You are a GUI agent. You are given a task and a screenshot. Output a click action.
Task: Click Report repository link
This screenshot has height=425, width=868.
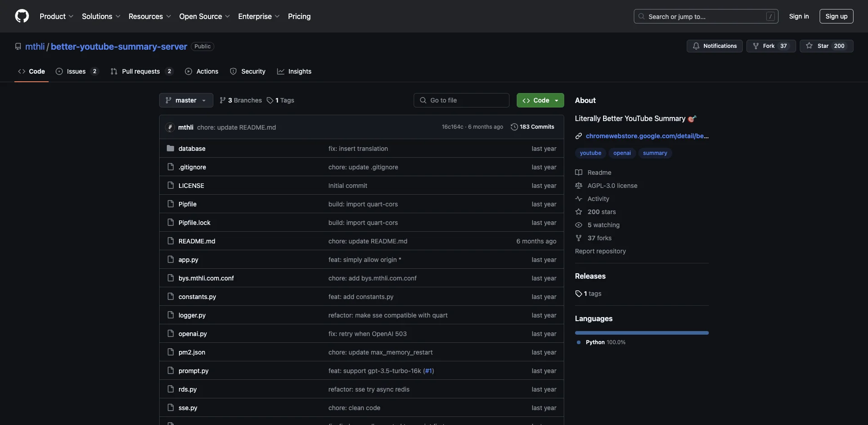[x=600, y=251]
